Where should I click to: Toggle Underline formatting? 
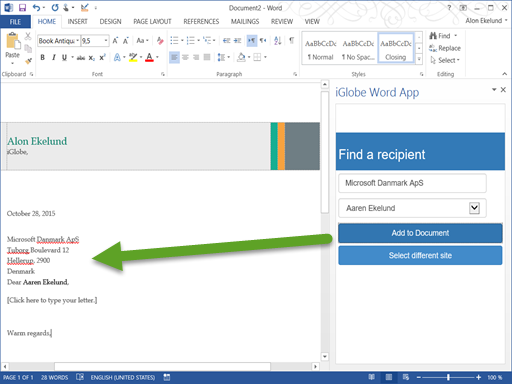coord(64,57)
